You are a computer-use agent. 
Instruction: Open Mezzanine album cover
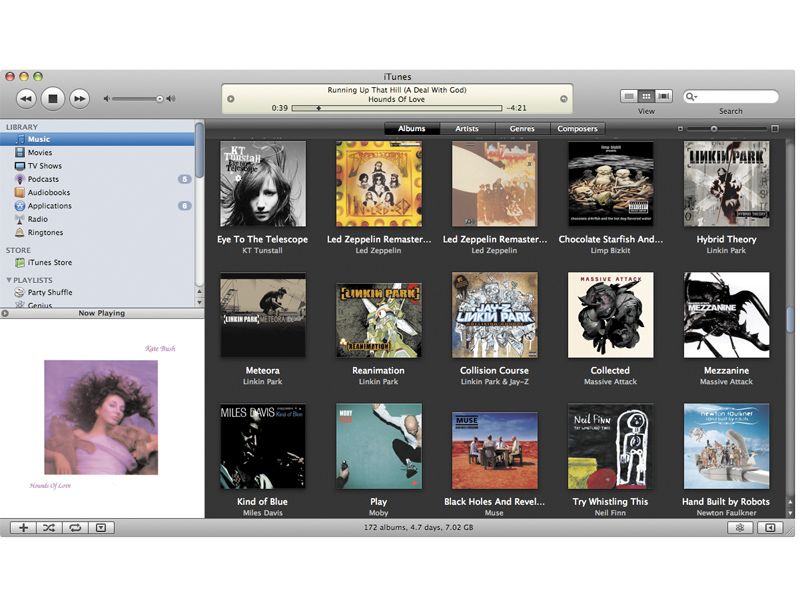(x=727, y=315)
